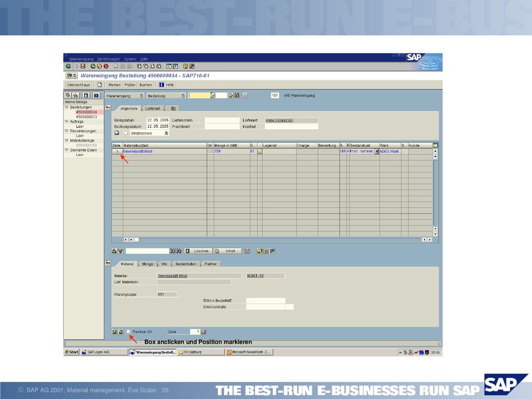Switch to the Menge tab

pyautogui.click(x=148, y=264)
